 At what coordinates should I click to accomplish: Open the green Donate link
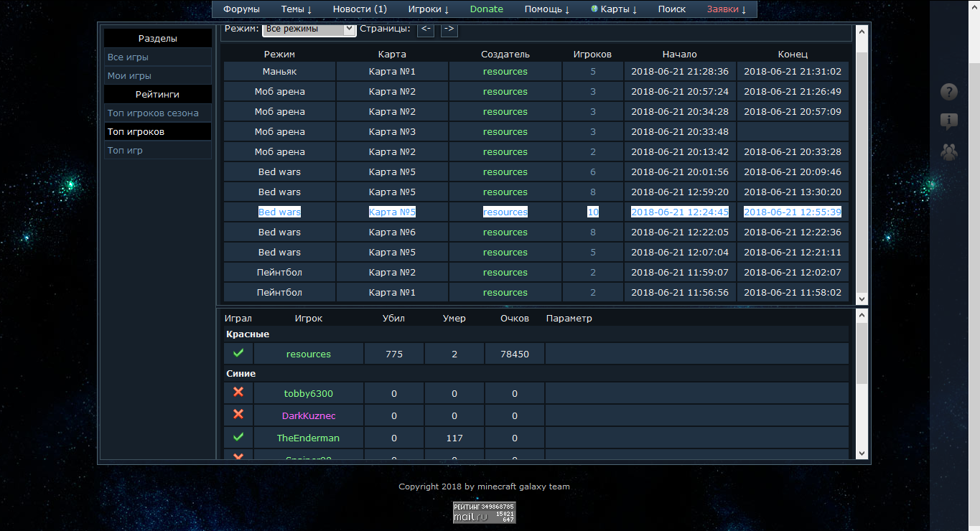pyautogui.click(x=486, y=9)
